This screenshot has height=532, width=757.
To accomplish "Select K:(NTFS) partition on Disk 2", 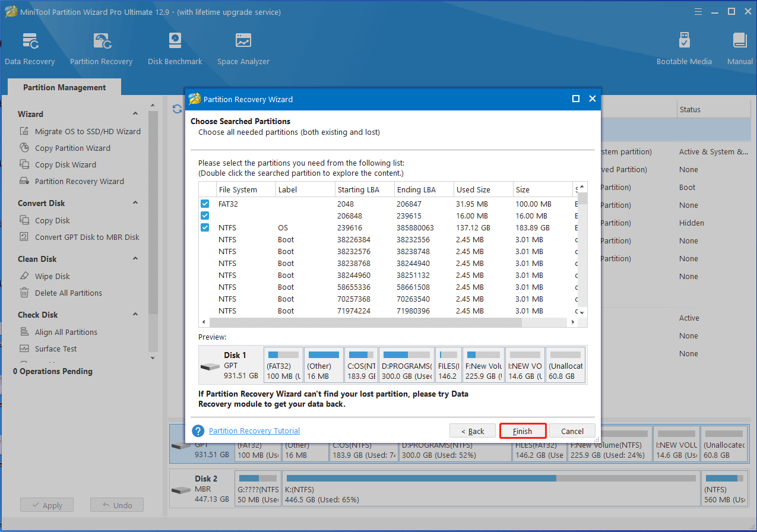I will (x=491, y=489).
